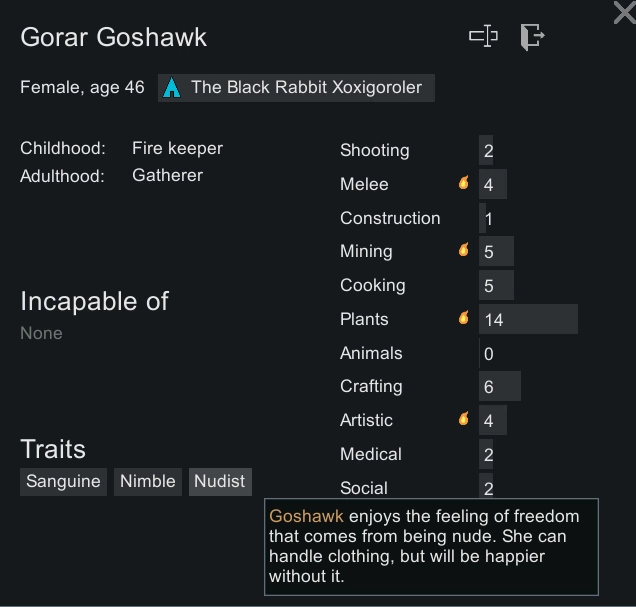The height and width of the screenshot is (607, 636).
Task: Click the banish pawn door icon
Action: pyautogui.click(x=532, y=37)
